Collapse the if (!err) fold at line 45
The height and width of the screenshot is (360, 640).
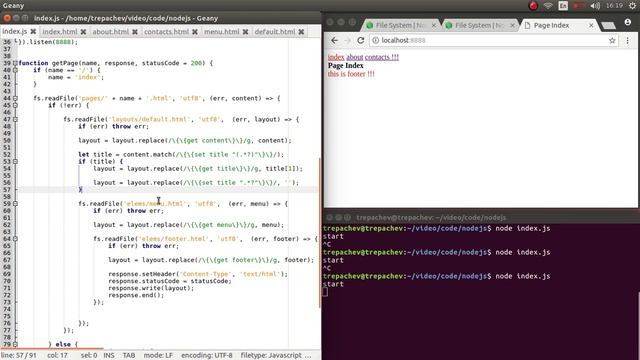coord(15,105)
